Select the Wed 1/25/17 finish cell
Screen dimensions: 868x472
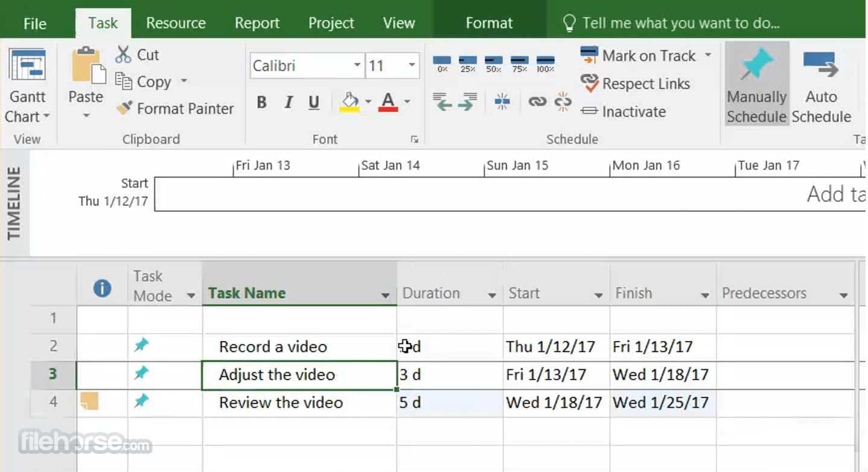[x=663, y=403]
